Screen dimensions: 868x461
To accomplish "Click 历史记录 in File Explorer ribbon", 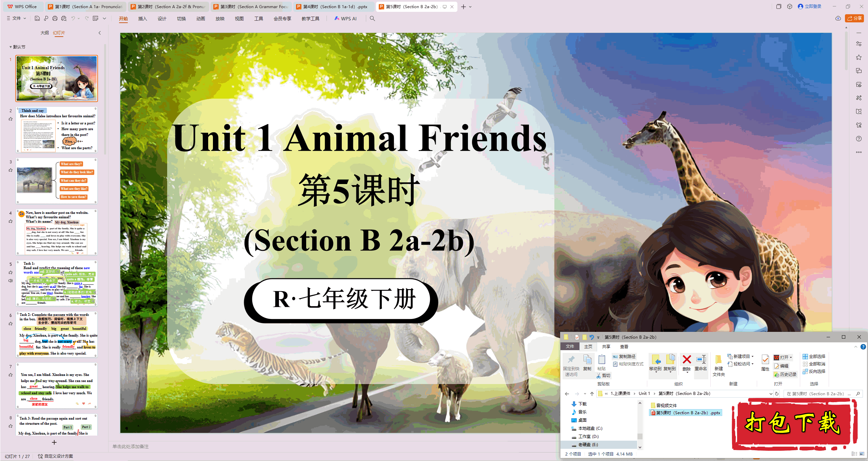I will pyautogui.click(x=785, y=375).
